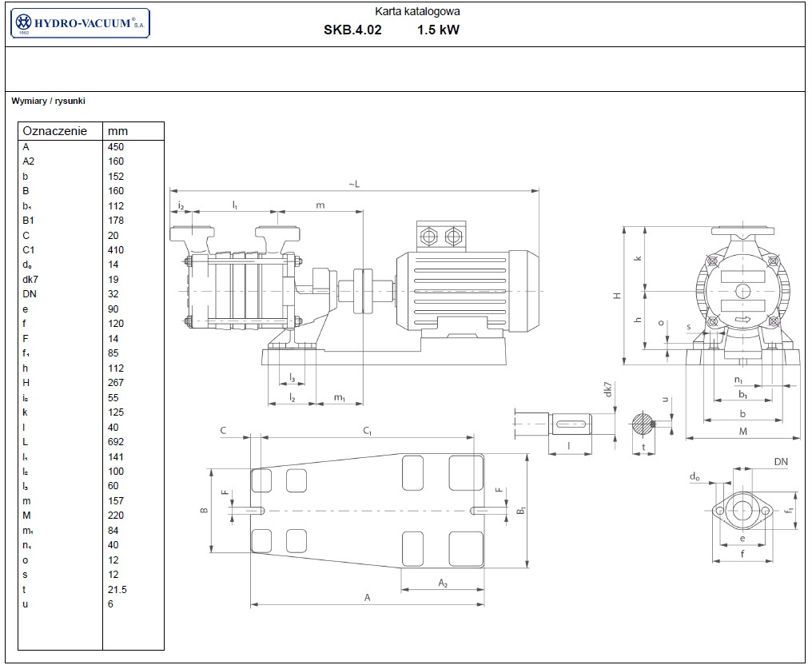The width and height of the screenshot is (812, 665).
Task: Click the SKB.4.02 model name
Action: (352, 31)
